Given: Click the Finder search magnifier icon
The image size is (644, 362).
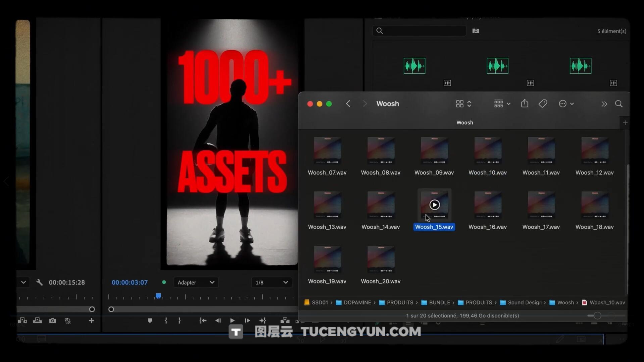Looking at the screenshot, I should pos(618,104).
